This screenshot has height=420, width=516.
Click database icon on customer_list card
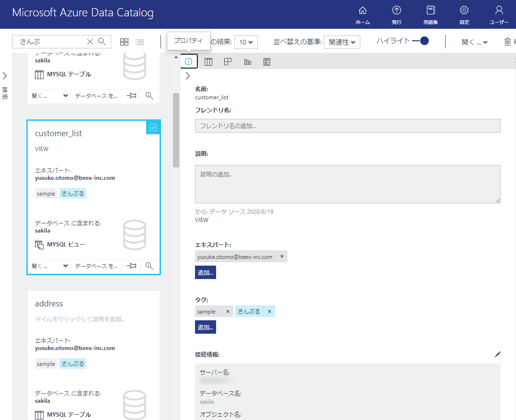(x=135, y=235)
